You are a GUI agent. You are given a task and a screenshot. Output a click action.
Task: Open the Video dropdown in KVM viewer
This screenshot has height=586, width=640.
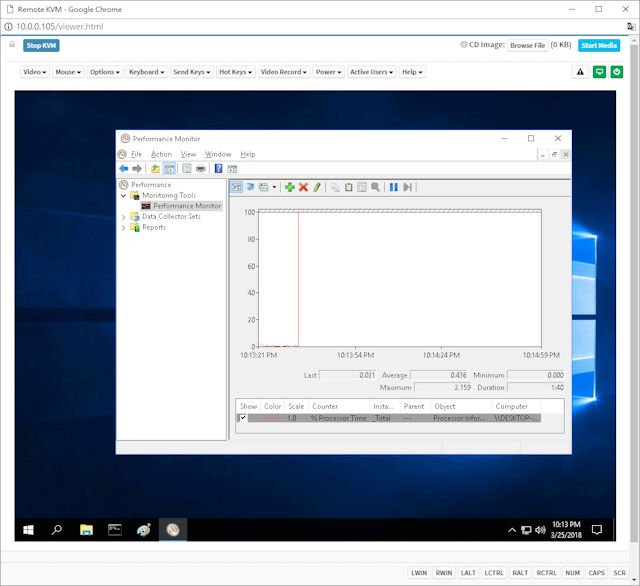click(34, 72)
